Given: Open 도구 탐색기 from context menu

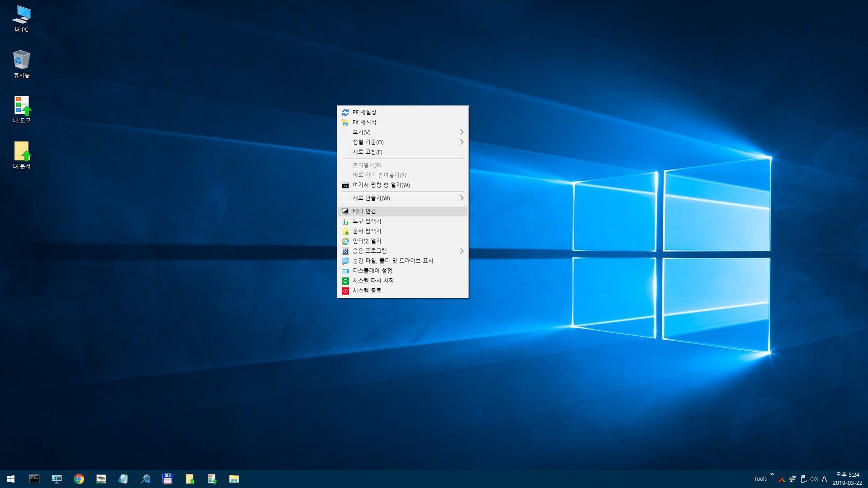Looking at the screenshot, I should pos(403,221).
